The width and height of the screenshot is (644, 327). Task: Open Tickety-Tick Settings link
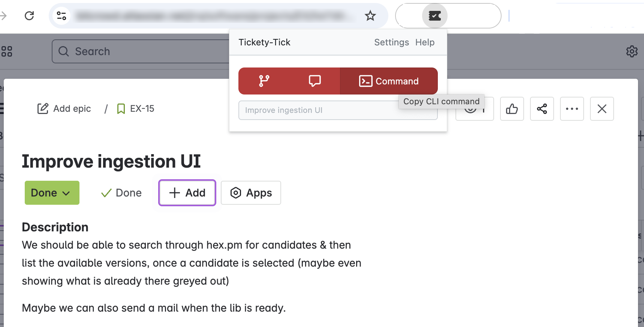(x=391, y=42)
